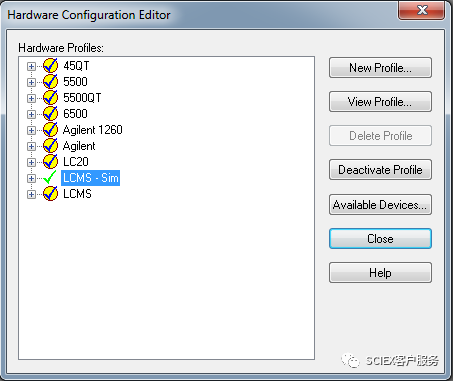Select the Agilent profile name

click(79, 146)
